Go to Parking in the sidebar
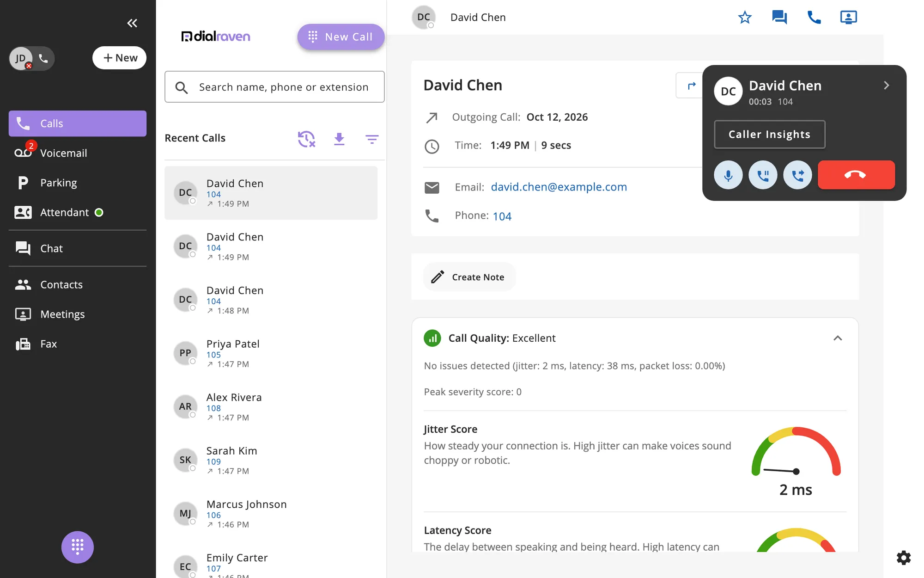The width and height of the screenshot is (924, 578). coord(78,183)
